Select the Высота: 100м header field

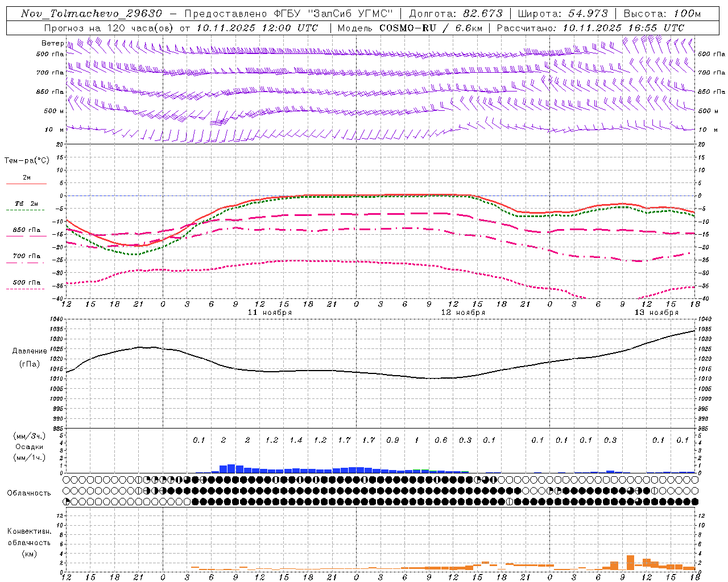pyautogui.click(x=663, y=14)
